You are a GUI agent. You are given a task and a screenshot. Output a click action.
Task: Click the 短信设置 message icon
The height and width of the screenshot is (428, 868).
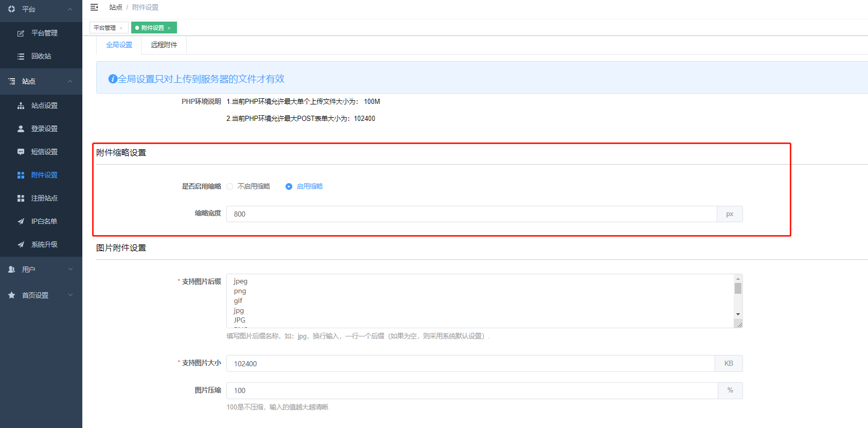(x=21, y=152)
